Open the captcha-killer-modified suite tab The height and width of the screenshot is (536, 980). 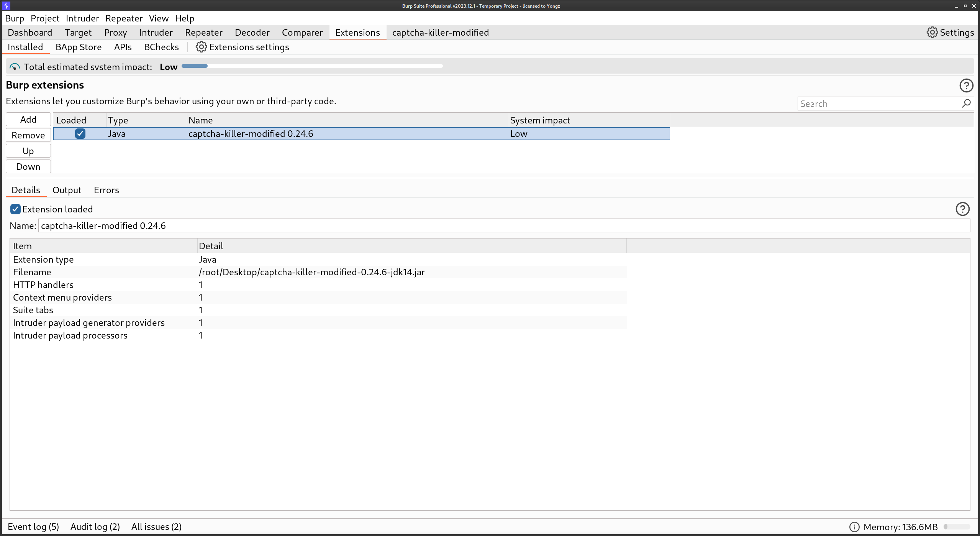click(x=441, y=33)
